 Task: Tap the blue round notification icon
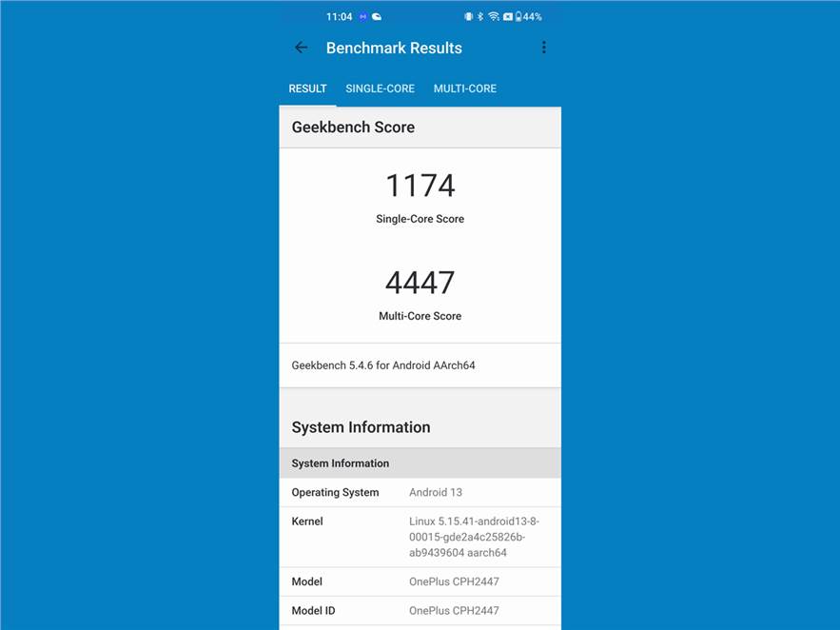click(x=362, y=17)
